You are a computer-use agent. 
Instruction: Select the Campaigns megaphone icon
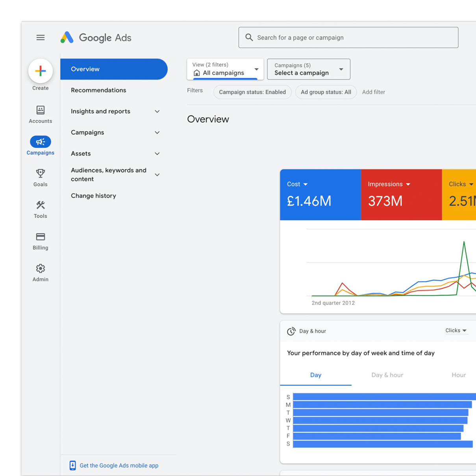41,142
